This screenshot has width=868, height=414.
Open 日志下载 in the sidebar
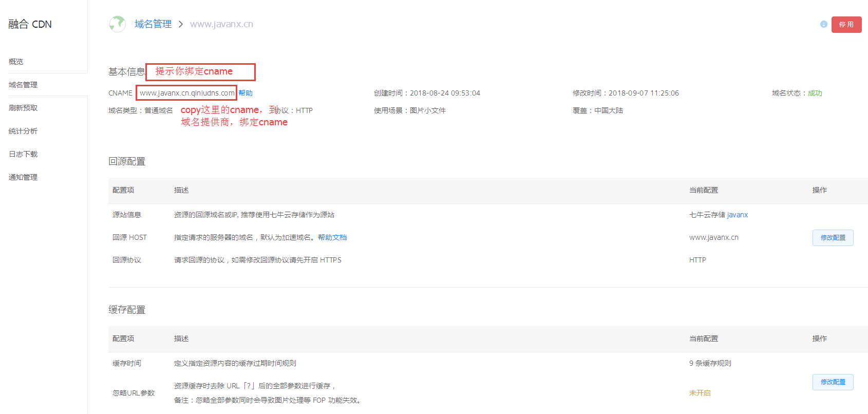(x=23, y=154)
